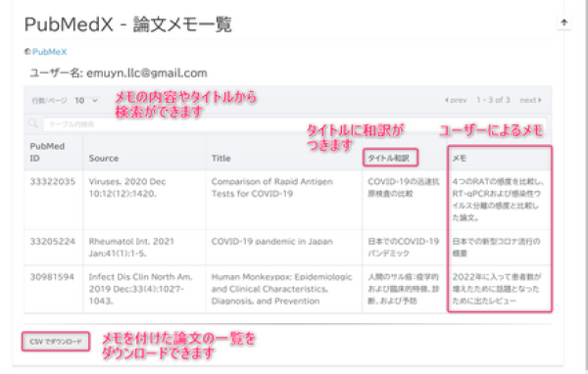Sort by メモ column header

point(460,159)
